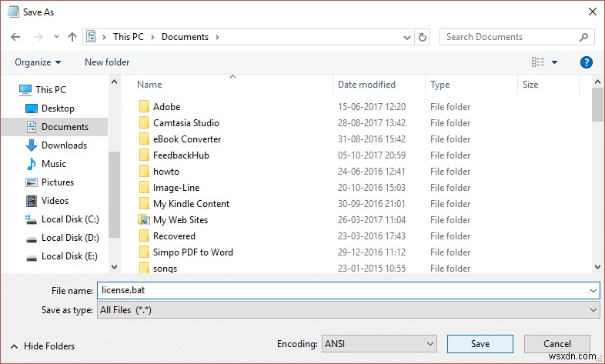Sort by the Type column header
605x364 pixels.
coord(440,85)
